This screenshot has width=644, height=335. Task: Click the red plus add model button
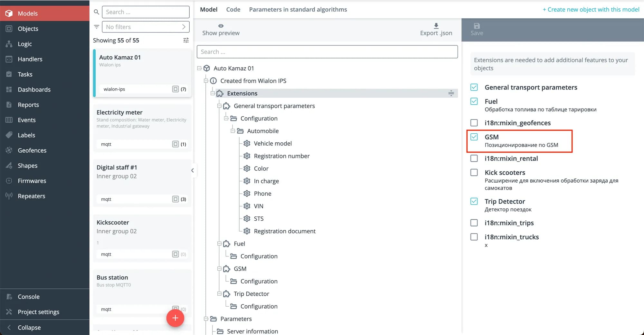(175, 318)
